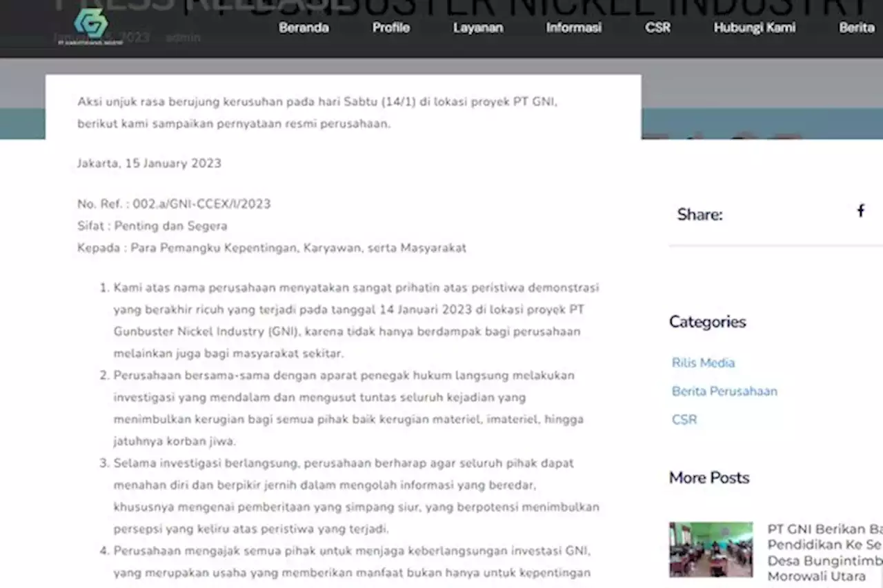Image resolution: width=883 pixels, height=588 pixels.
Task: Click the 'Kami atas nama perusahaan menyatakan' point
Action: point(356,321)
